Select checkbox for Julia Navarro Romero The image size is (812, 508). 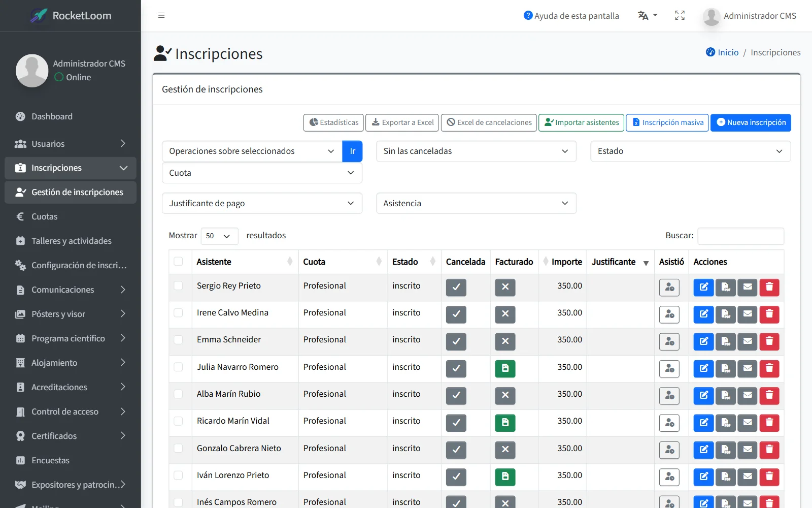point(178,367)
